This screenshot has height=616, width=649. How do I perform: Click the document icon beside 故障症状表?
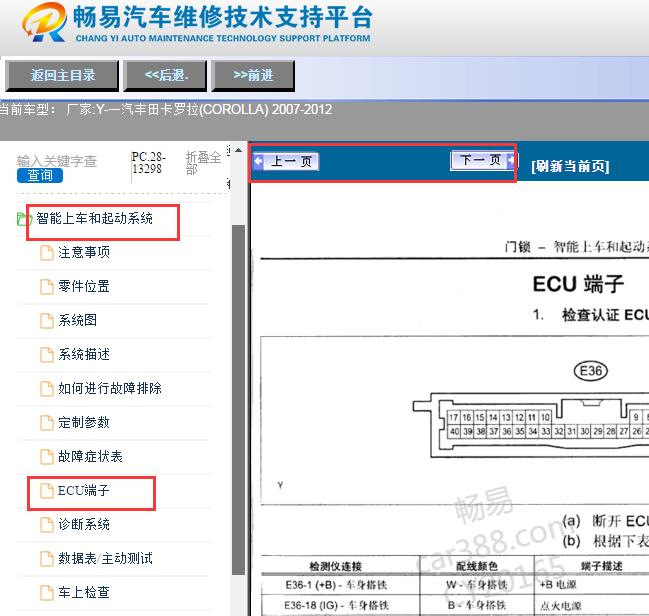coord(47,457)
